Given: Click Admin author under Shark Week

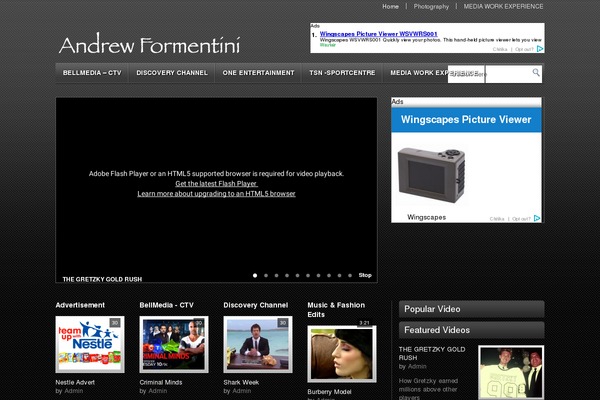Looking at the screenshot, I should 241,391.
